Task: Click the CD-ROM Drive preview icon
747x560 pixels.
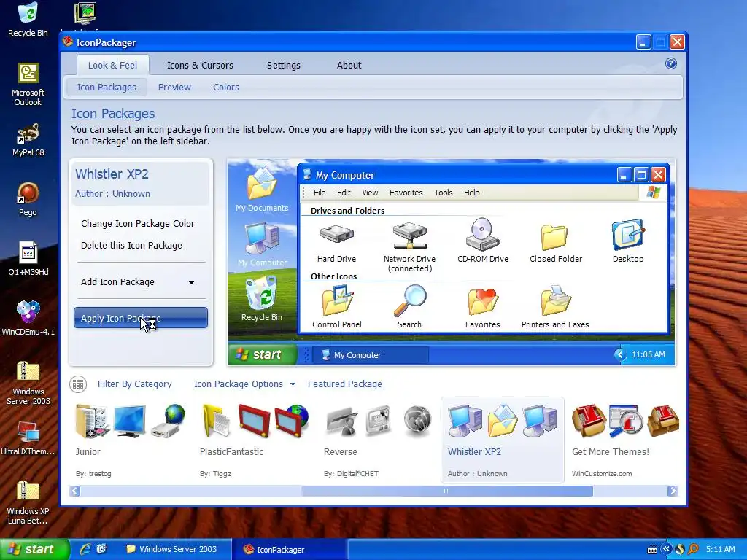Action: point(483,234)
